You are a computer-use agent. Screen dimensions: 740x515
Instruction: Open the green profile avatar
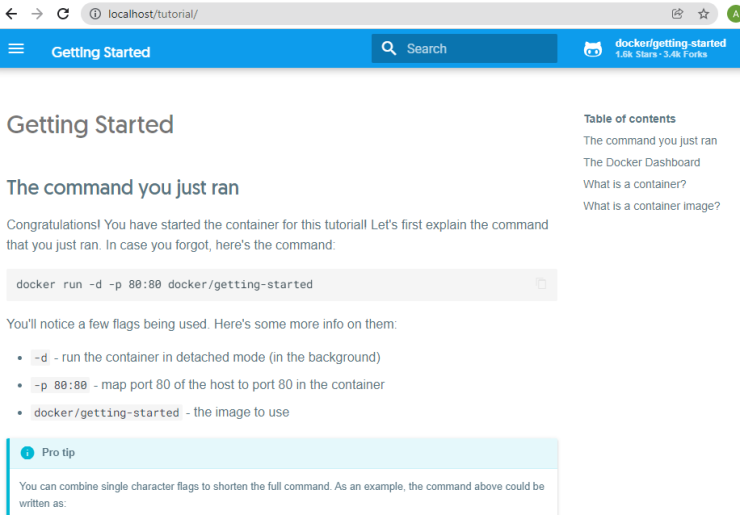coord(734,14)
